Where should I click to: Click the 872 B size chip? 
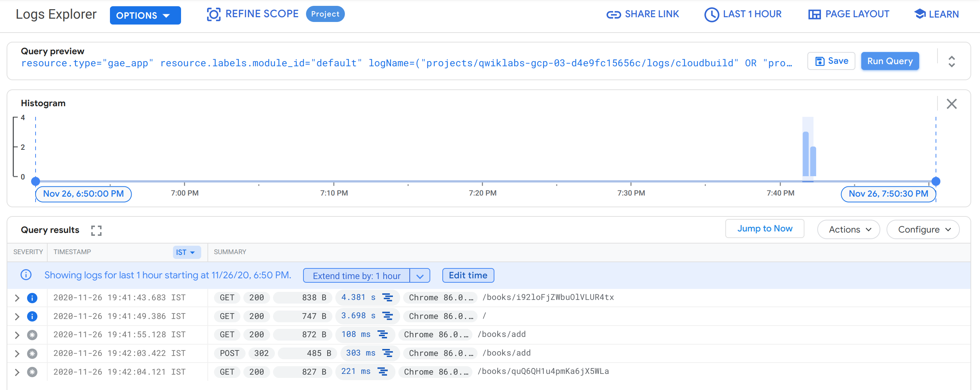pos(303,334)
